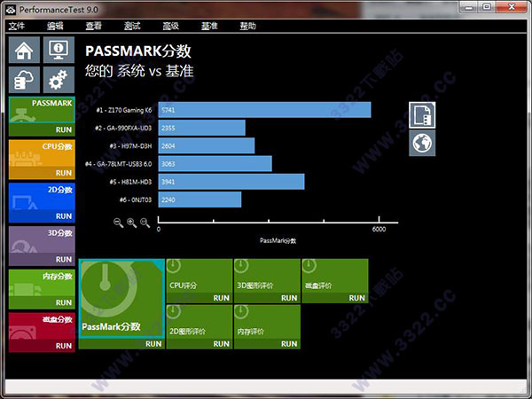
Task: Click the H97M-D3H bar showing 2604
Action: click(207, 146)
